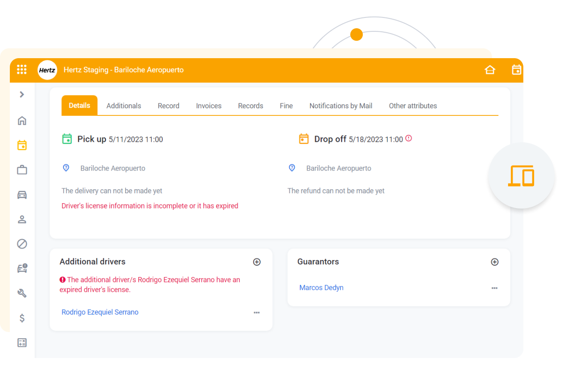Switch to the Invoices tab

(208, 106)
